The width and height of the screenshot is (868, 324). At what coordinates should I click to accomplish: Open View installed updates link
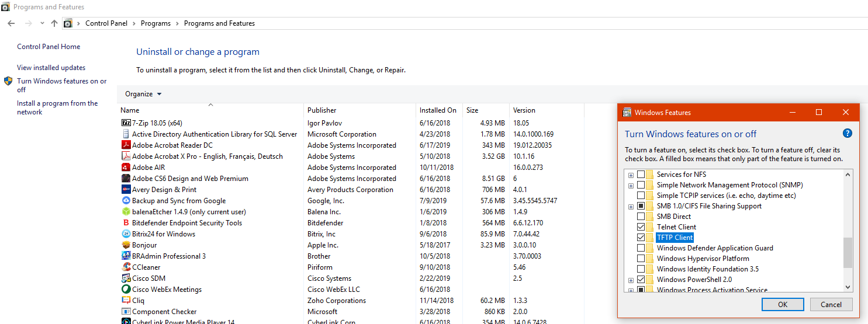click(x=51, y=68)
